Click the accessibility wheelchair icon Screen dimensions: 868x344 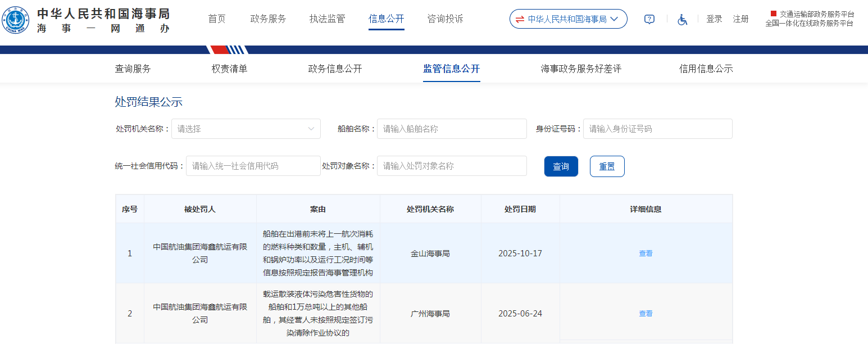coord(682,19)
